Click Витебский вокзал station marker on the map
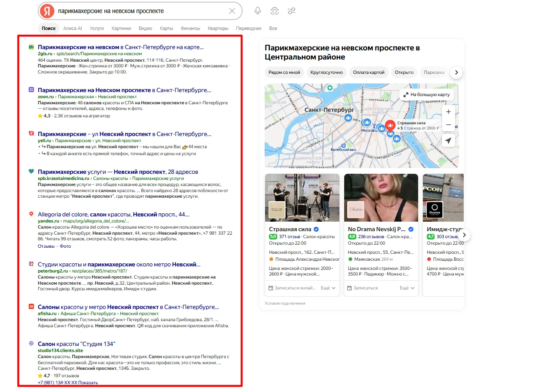The height and width of the screenshot is (392, 555). pyautogui.click(x=344, y=146)
